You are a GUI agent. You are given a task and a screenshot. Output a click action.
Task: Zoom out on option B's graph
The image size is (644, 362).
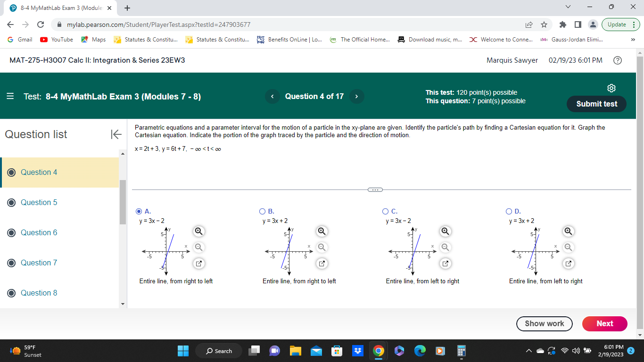pos(322,247)
